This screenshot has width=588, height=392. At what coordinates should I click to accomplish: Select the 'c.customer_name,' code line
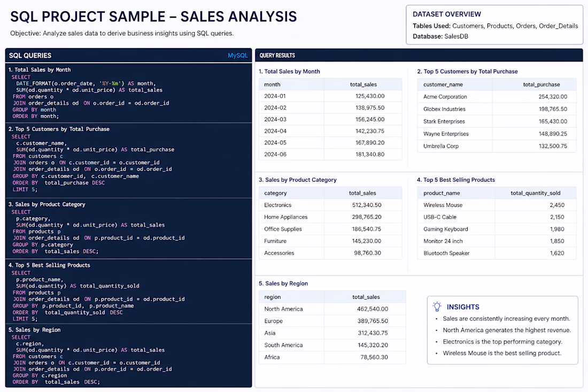[41, 143]
